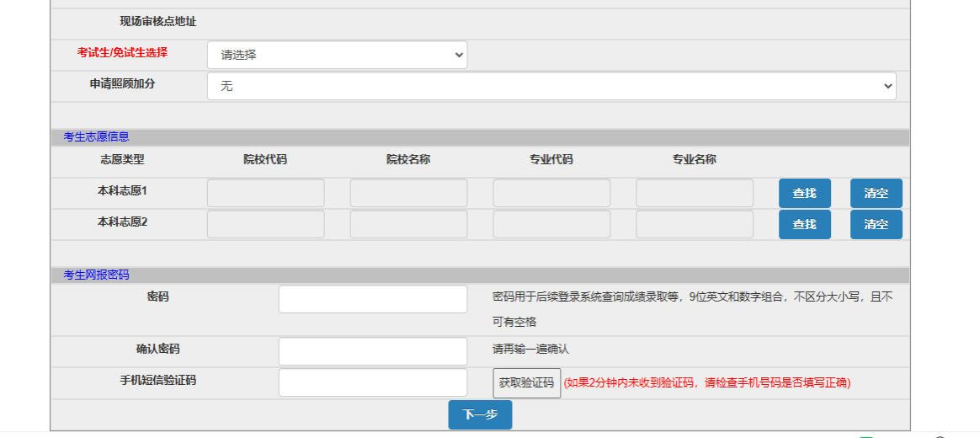Focus the 确认密码 input box
The image size is (980, 438).
point(372,351)
